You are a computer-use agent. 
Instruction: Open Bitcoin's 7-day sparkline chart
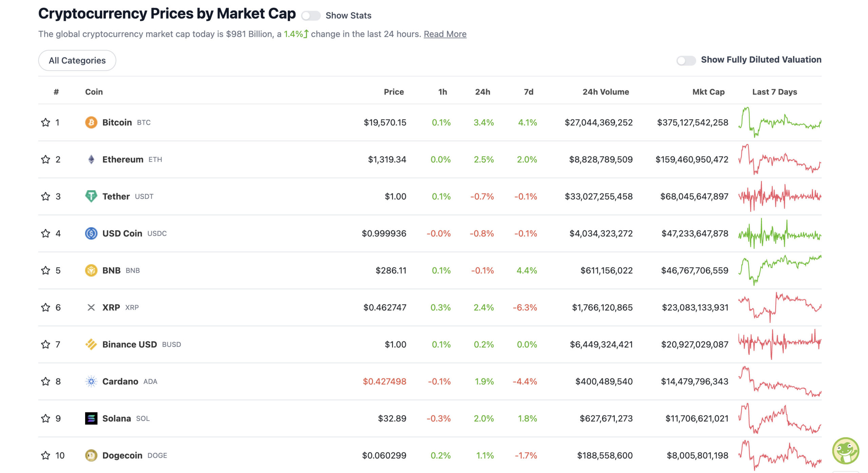pos(780,122)
